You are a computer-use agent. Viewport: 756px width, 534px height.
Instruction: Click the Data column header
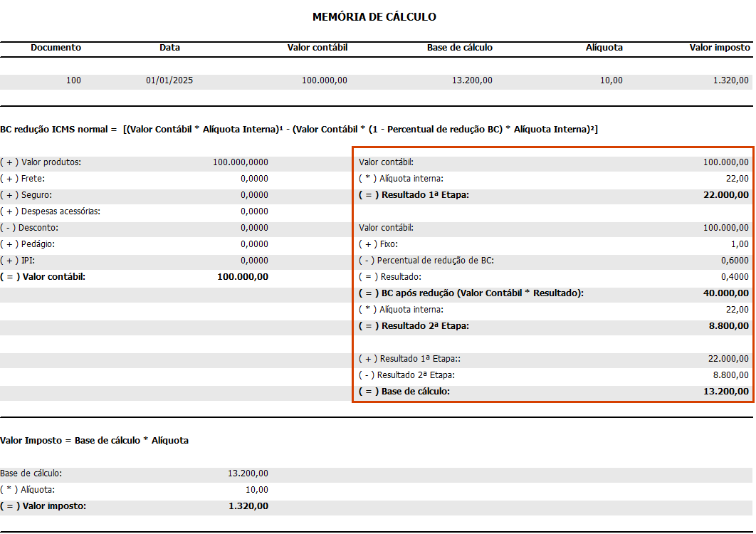tap(169, 48)
